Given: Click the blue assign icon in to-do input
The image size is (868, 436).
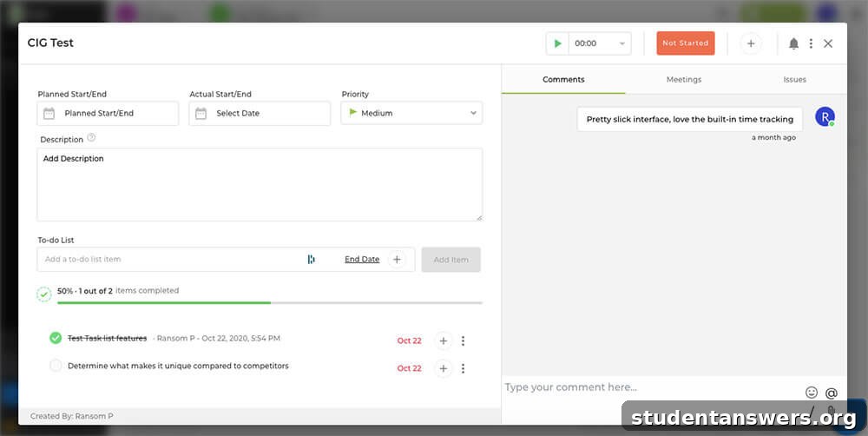Looking at the screenshot, I should click(x=311, y=260).
